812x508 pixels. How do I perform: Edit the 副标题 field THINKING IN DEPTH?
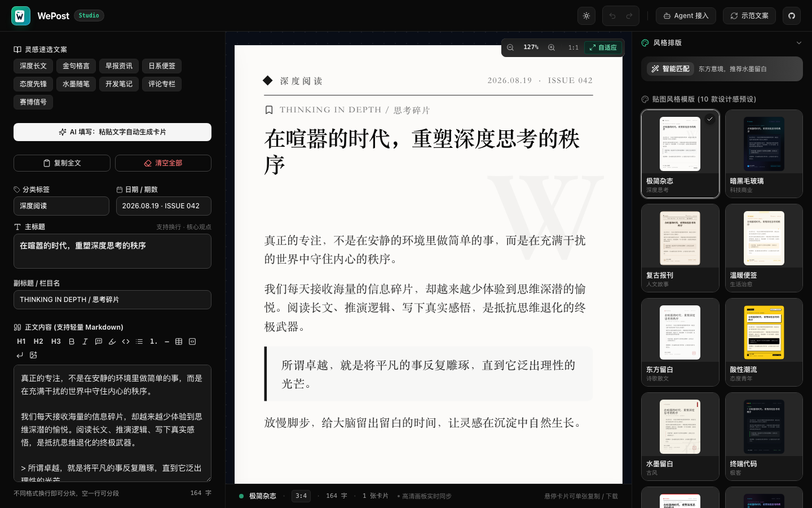pyautogui.click(x=112, y=300)
